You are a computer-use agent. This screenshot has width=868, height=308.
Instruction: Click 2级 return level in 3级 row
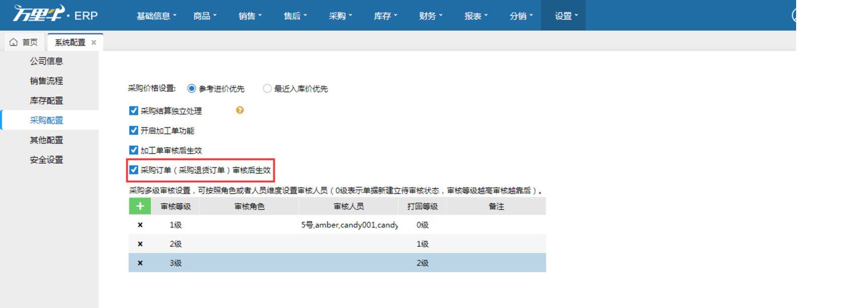(423, 263)
